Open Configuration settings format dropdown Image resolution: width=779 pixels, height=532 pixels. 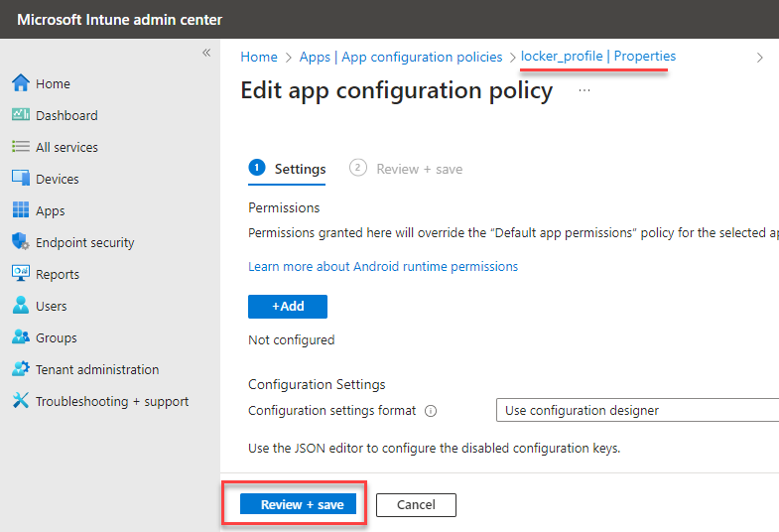[x=637, y=410]
